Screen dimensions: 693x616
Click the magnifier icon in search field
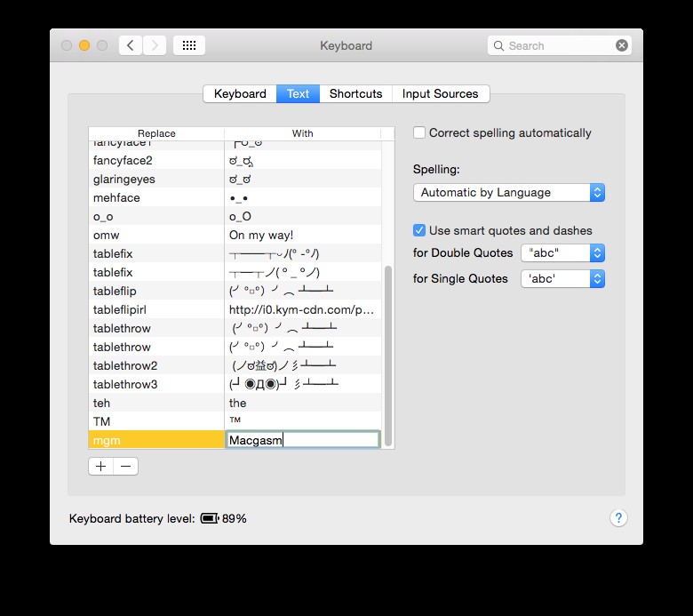[498, 46]
